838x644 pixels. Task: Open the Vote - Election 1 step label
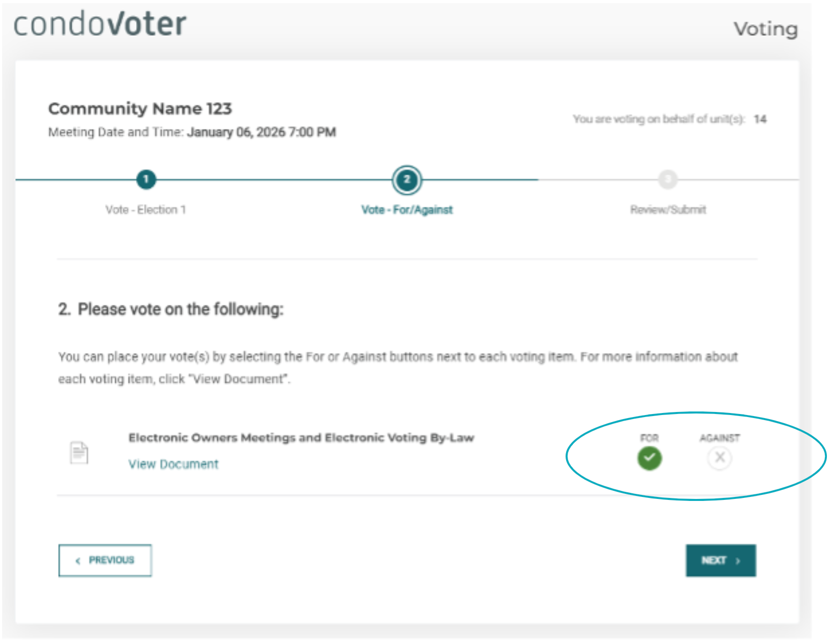click(146, 210)
